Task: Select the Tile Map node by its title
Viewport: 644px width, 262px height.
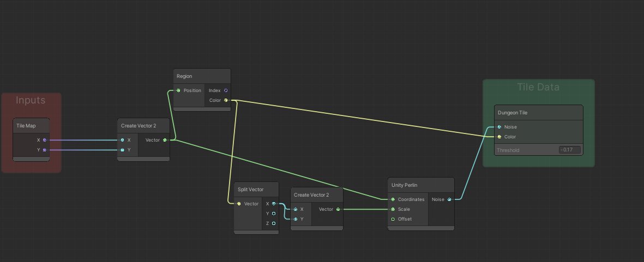Action: coord(26,126)
